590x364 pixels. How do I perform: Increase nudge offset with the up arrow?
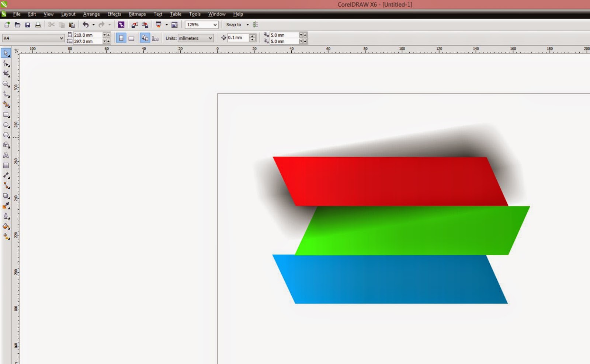(x=253, y=36)
